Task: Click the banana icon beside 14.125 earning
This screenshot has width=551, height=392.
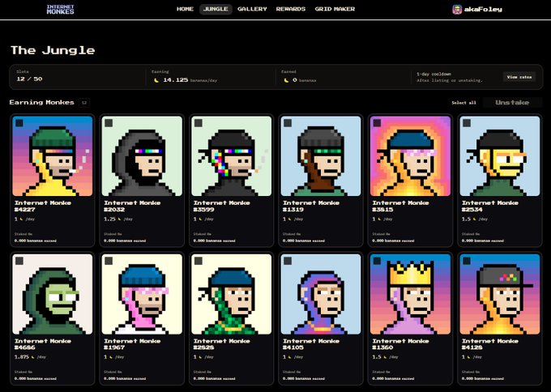Action: click(156, 80)
